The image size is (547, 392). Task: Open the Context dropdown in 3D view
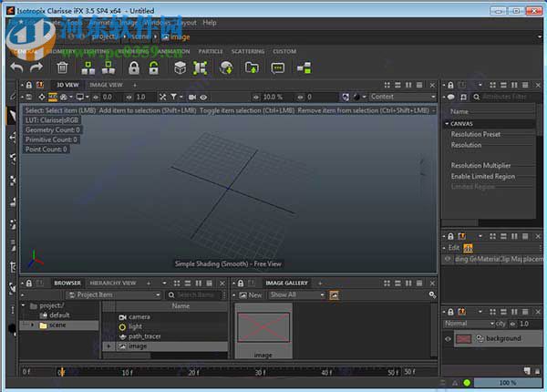tap(401, 97)
